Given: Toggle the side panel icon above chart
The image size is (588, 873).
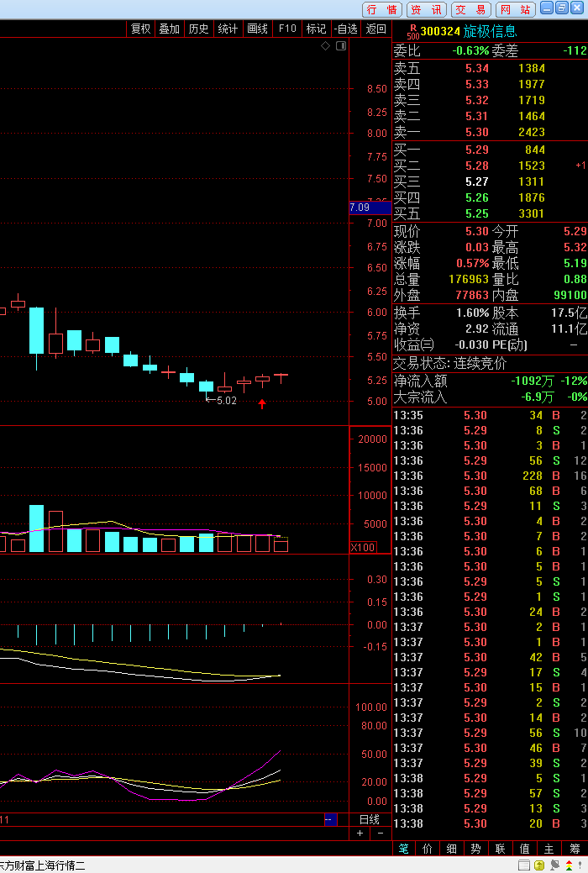Looking at the screenshot, I should point(341,45).
